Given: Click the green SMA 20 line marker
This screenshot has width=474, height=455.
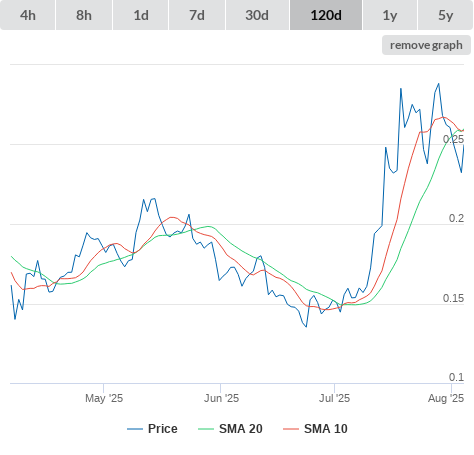Looking at the screenshot, I should click(x=206, y=429).
